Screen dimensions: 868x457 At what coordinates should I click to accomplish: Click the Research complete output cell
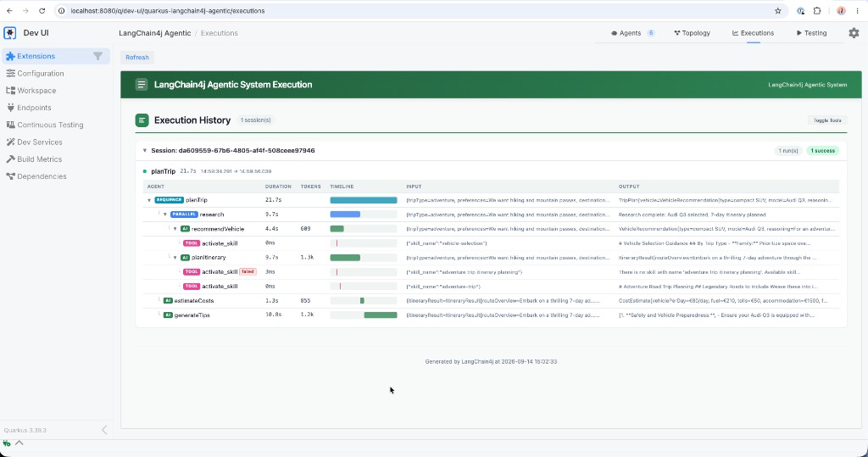point(692,215)
